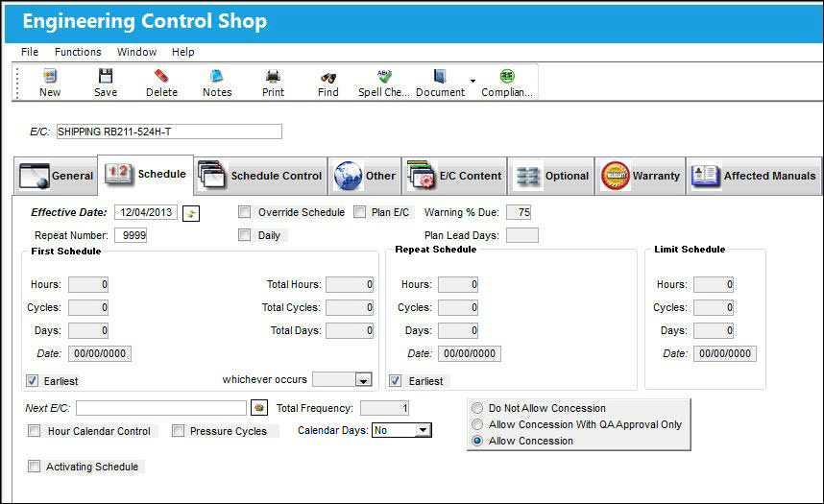Screen dimensions: 824x504
Task: Enable the Override Schedule checkbox
Action: click(x=244, y=212)
